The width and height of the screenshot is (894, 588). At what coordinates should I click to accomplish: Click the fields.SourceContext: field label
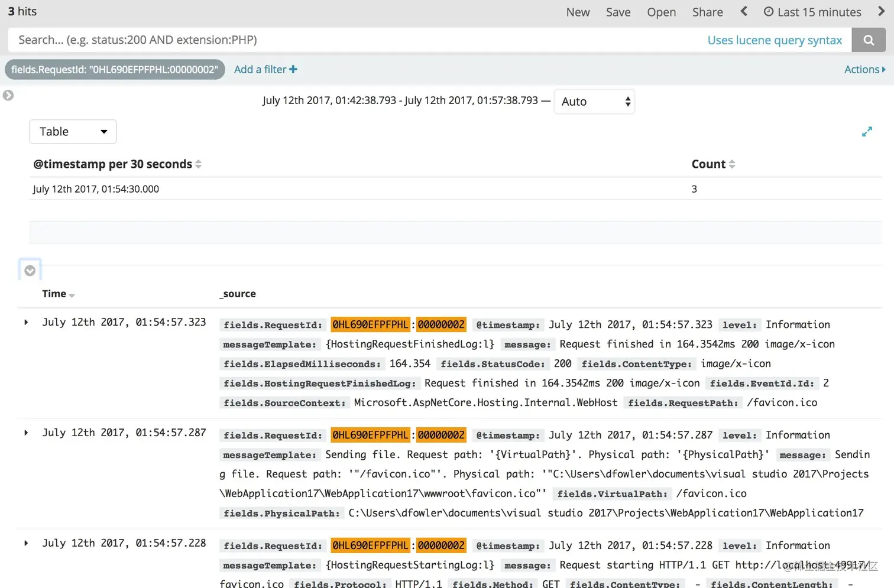pyautogui.click(x=284, y=403)
